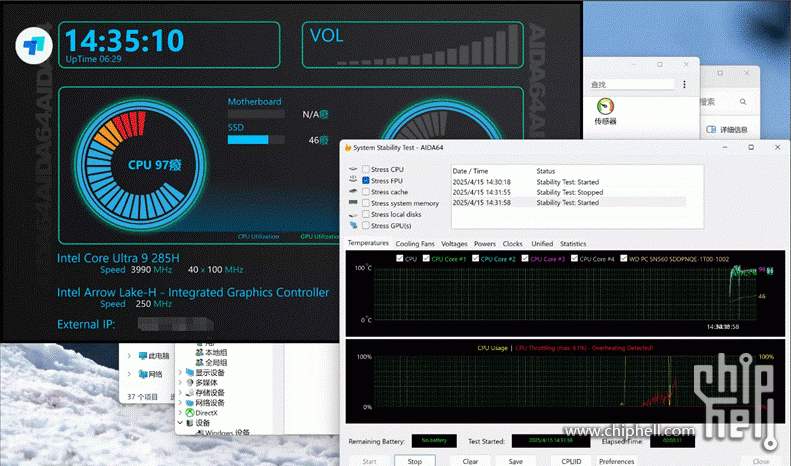Toggle WD PC SN560 graph checkbox
The height and width of the screenshot is (466, 791).
coord(624,258)
